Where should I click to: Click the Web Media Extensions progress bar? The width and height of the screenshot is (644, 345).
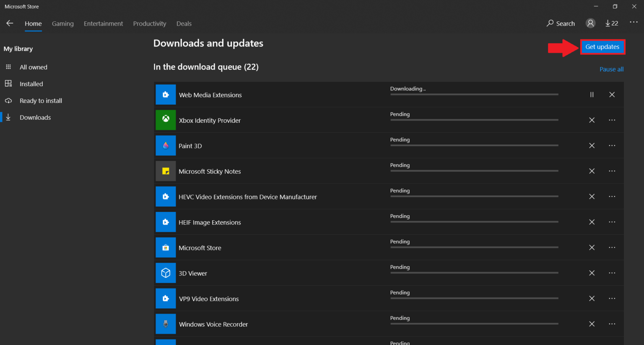click(474, 95)
